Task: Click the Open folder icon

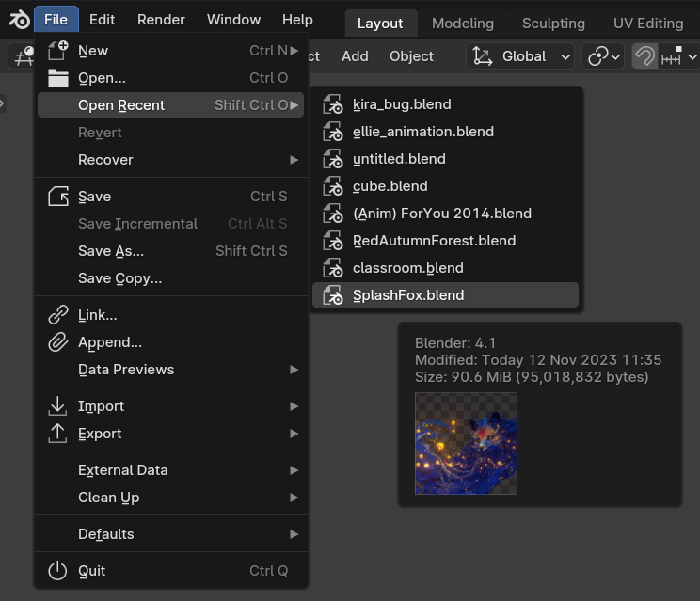Action: click(x=58, y=78)
